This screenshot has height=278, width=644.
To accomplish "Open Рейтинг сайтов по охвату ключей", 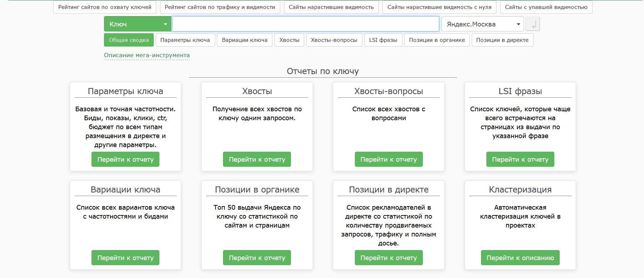I will (x=105, y=7).
